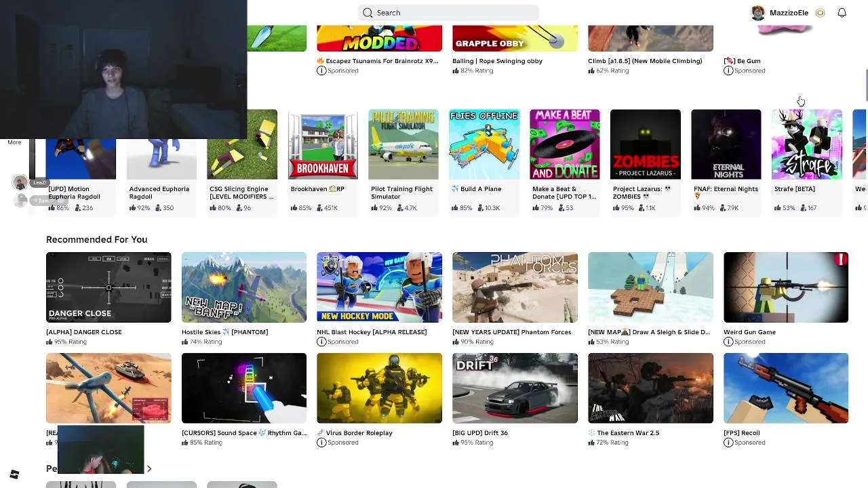The width and height of the screenshot is (868, 488).
Task: Open the Robux balance icon
Action: pyautogui.click(x=820, y=13)
